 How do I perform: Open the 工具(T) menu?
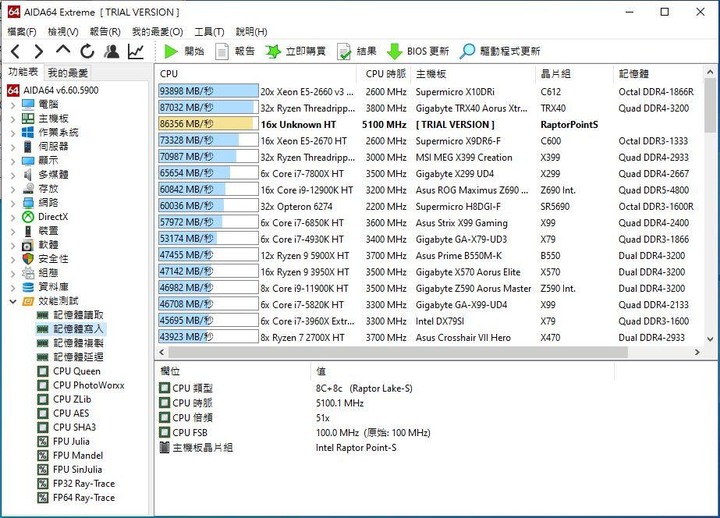[x=209, y=32]
